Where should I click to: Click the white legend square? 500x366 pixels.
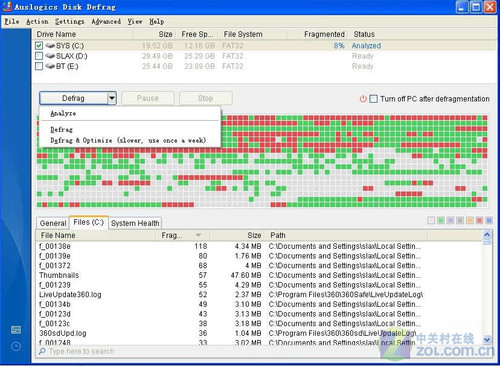431,220
